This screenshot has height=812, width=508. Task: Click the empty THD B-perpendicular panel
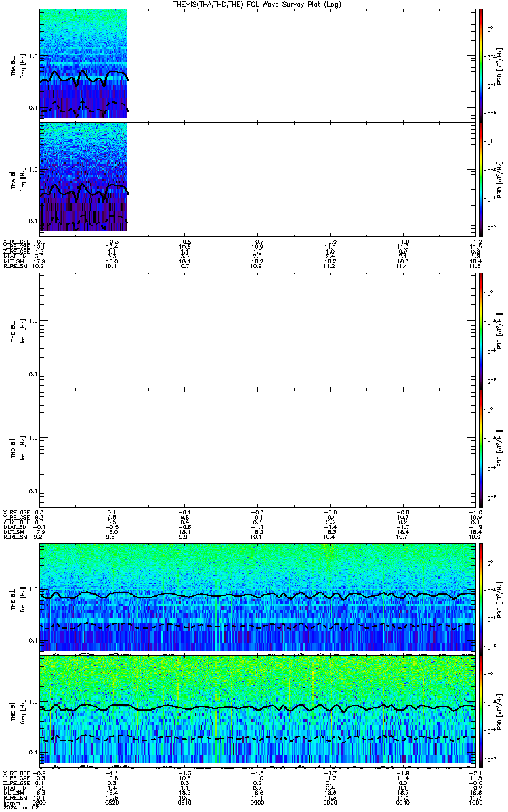tap(256, 330)
